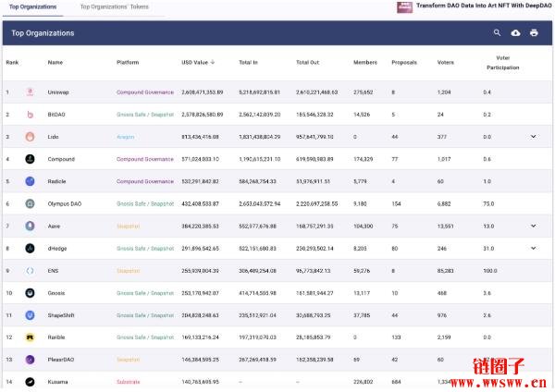Sort by Members column header

pos(365,62)
